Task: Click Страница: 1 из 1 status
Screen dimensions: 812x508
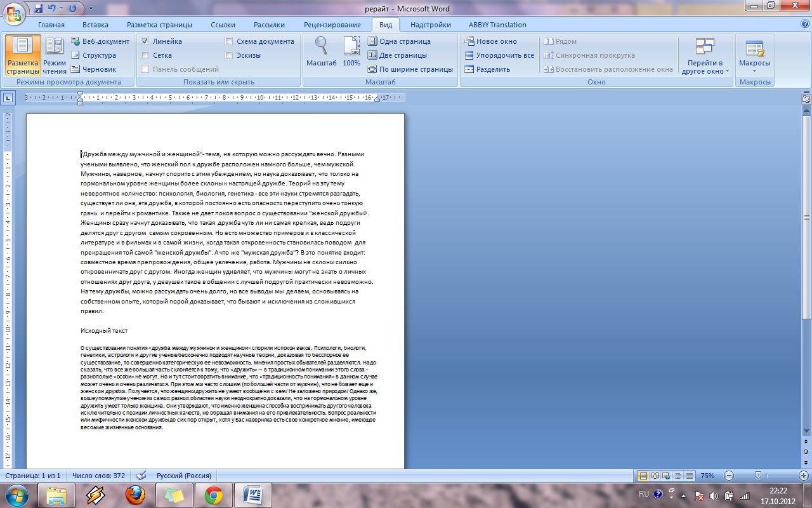Action: tap(33, 476)
